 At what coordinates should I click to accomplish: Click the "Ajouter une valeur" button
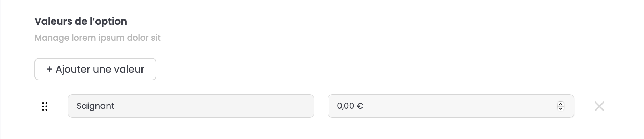pos(95,69)
